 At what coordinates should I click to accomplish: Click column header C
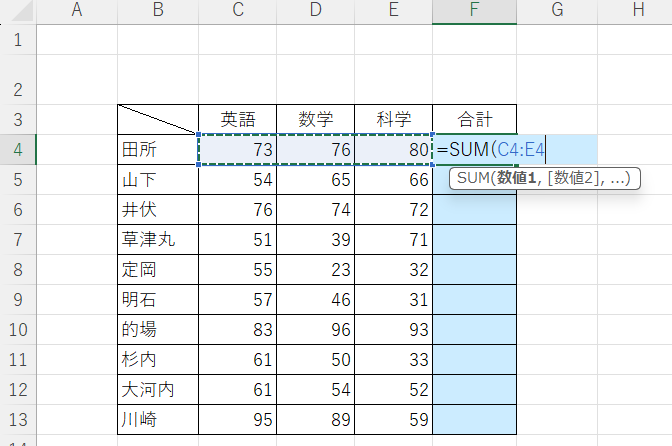point(238,11)
